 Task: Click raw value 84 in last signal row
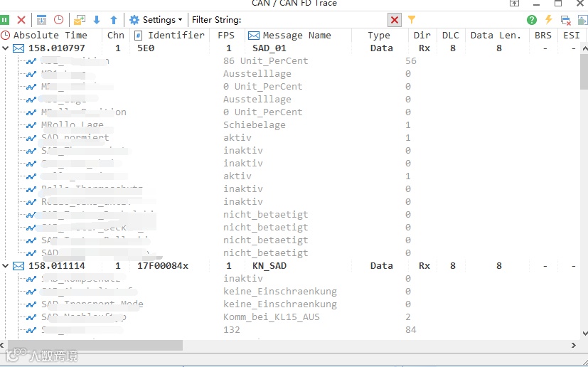411,330
